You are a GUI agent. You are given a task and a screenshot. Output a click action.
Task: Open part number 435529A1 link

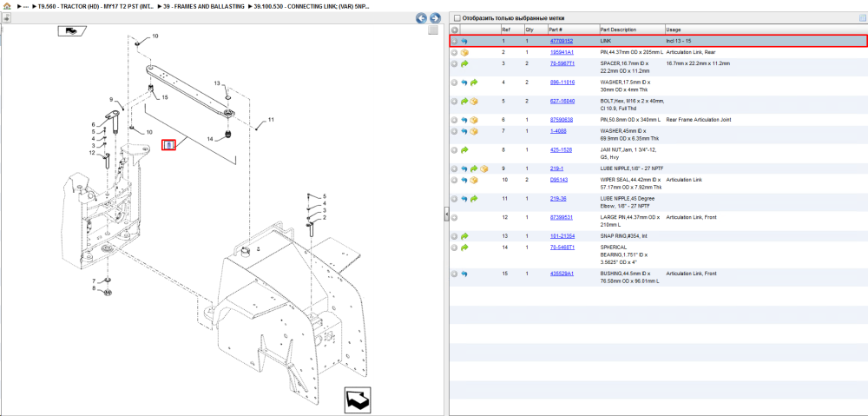pos(562,274)
